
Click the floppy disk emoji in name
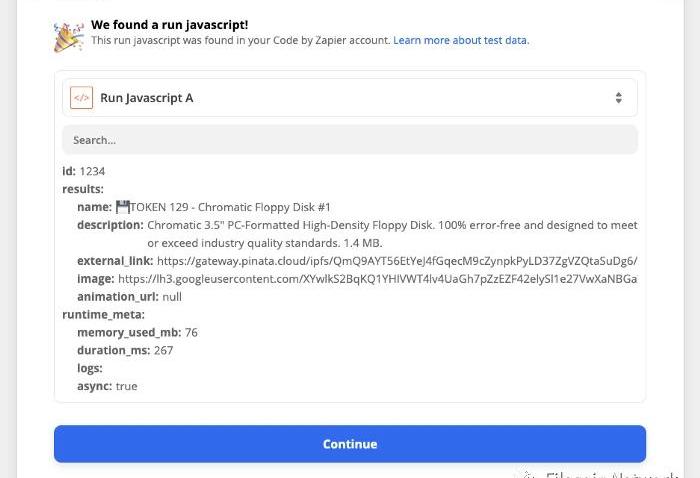(x=123, y=207)
